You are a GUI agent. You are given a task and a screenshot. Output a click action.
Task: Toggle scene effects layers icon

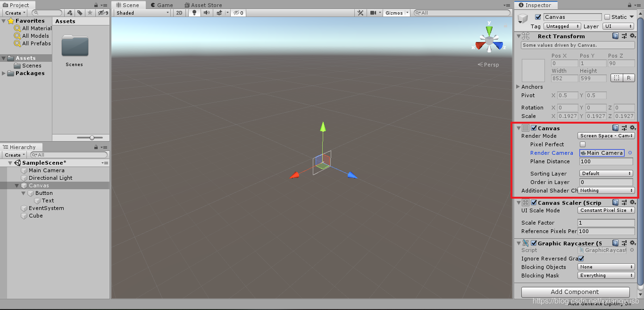pos(219,13)
